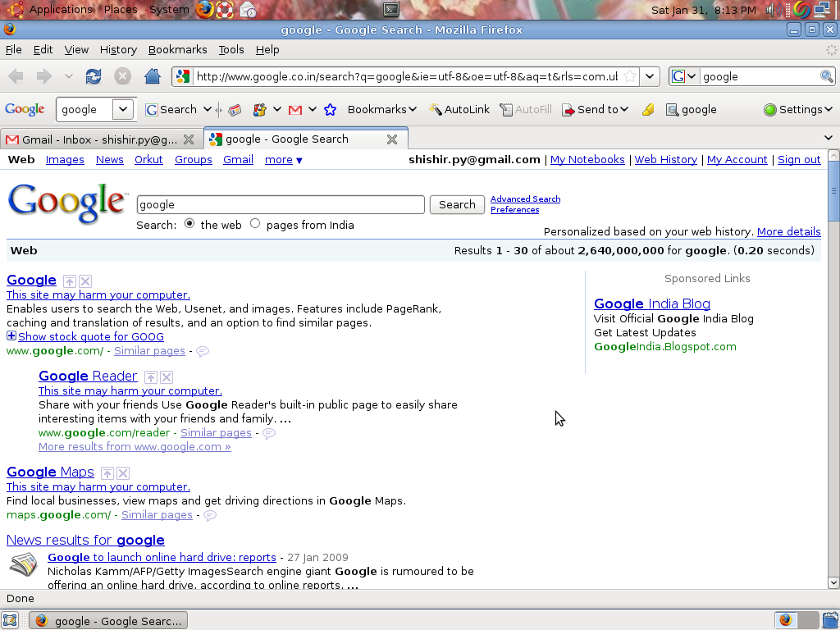Click the Sign out link
The image size is (840, 630).
[x=799, y=160]
